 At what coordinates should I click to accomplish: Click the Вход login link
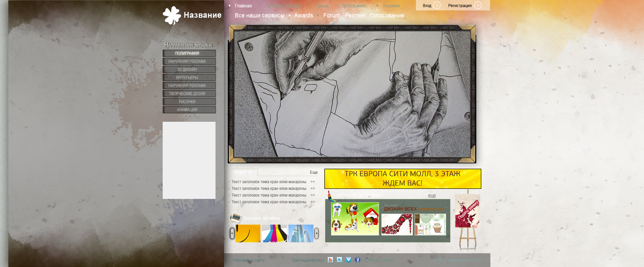pos(427,6)
